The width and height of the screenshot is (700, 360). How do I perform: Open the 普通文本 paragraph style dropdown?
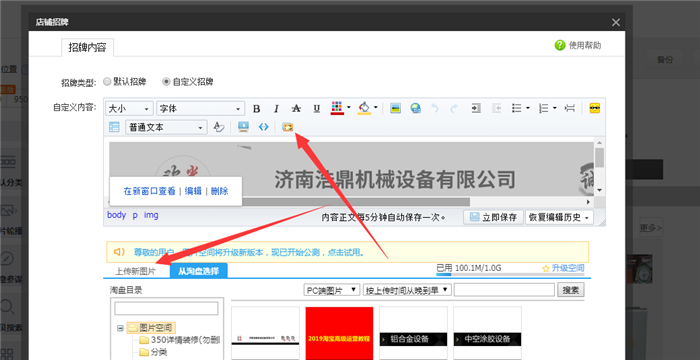[x=166, y=127]
